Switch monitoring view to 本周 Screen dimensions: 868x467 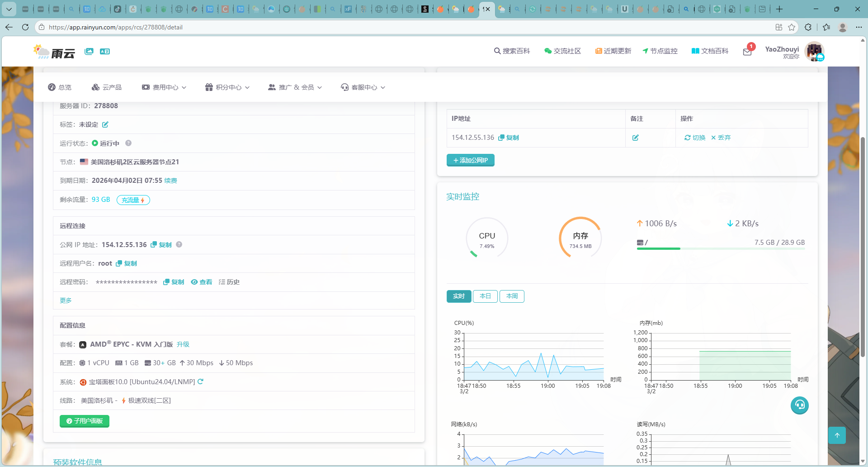512,296
